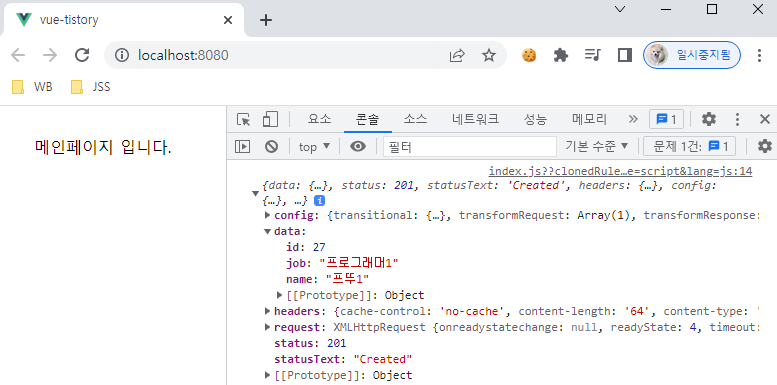Minimize the Chrome window
Viewport: 777px width, 385px height.
[x=666, y=9]
